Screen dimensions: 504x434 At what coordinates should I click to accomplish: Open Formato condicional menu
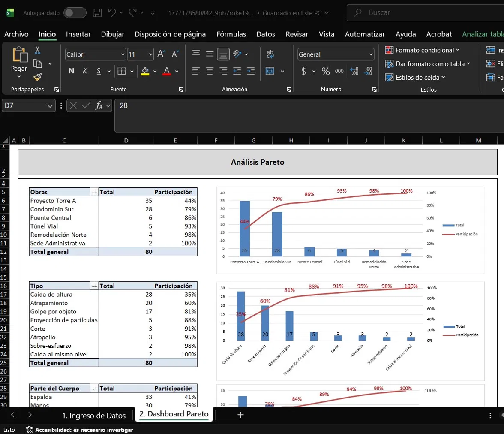coord(422,50)
